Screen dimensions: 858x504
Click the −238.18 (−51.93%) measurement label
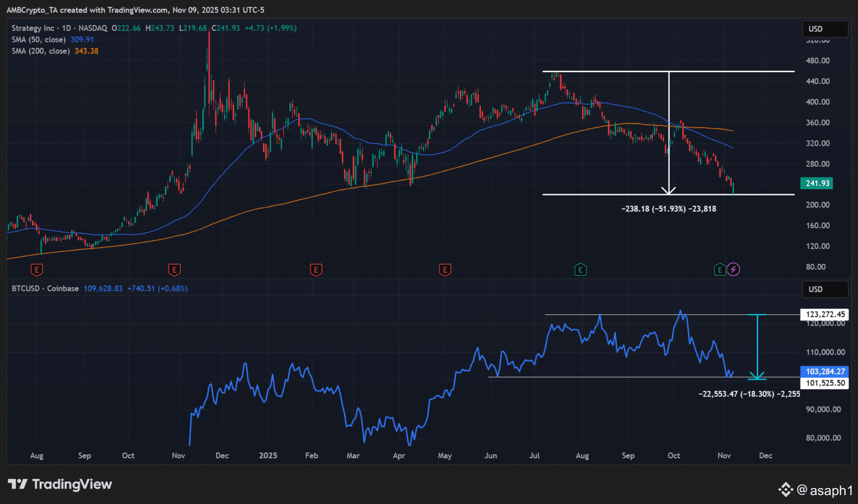coord(669,209)
